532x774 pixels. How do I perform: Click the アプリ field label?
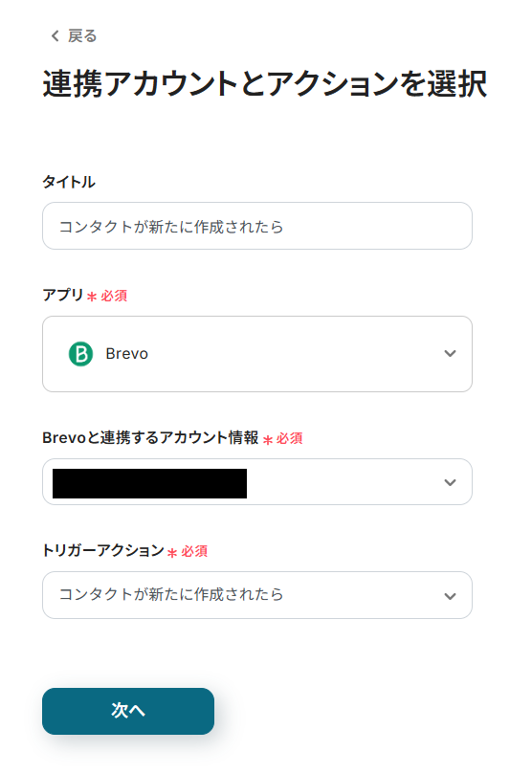(63, 295)
